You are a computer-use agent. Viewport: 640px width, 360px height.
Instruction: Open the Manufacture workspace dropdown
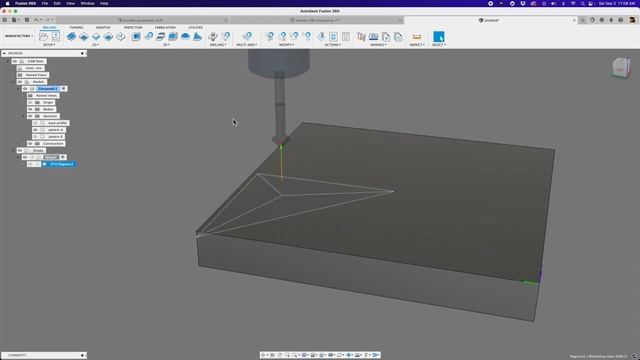[19, 36]
